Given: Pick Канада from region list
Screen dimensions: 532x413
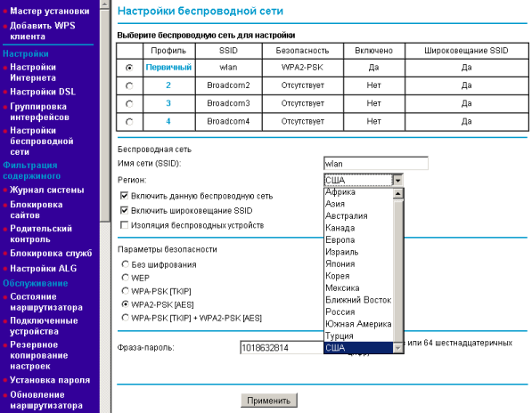Looking at the screenshot, I should pos(358,228).
